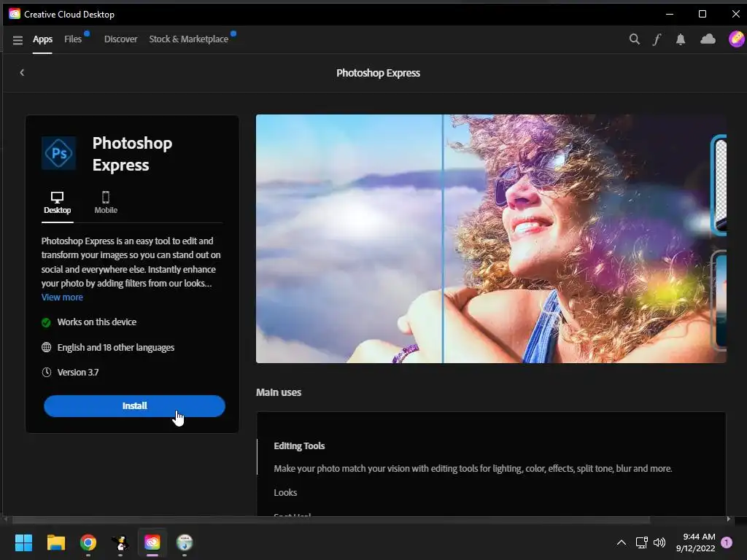Select the Desktop platform tab
The image size is (747, 560).
click(x=57, y=203)
